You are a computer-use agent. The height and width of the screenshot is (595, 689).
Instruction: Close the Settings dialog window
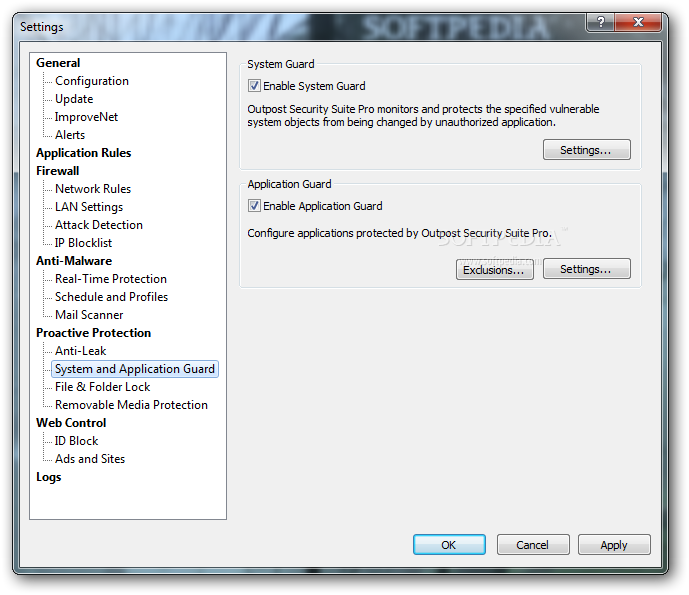point(638,22)
